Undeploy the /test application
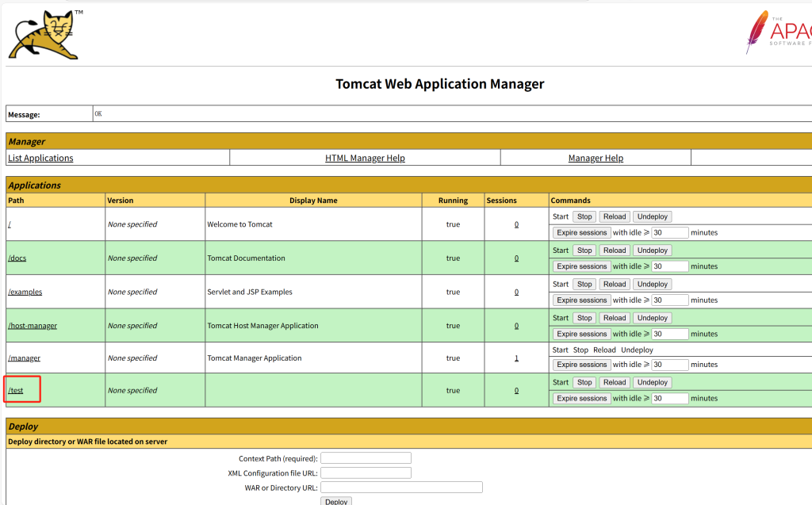 tap(653, 382)
